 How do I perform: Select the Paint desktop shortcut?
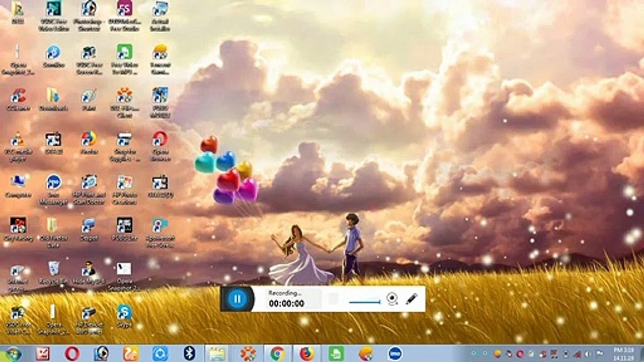89,99
